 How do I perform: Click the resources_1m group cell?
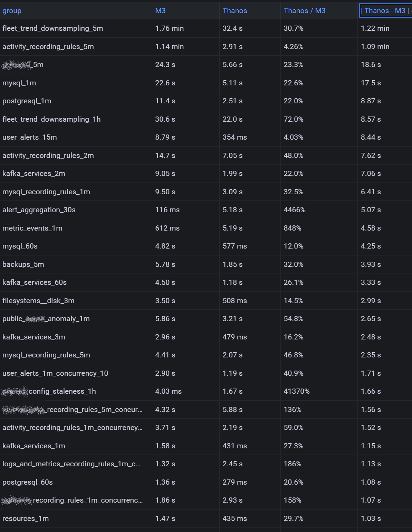click(x=26, y=519)
